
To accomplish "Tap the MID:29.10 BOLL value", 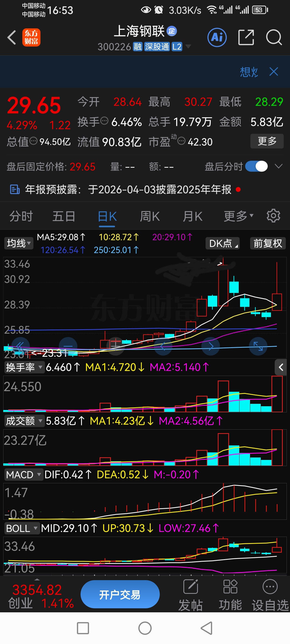I will click(69, 528).
